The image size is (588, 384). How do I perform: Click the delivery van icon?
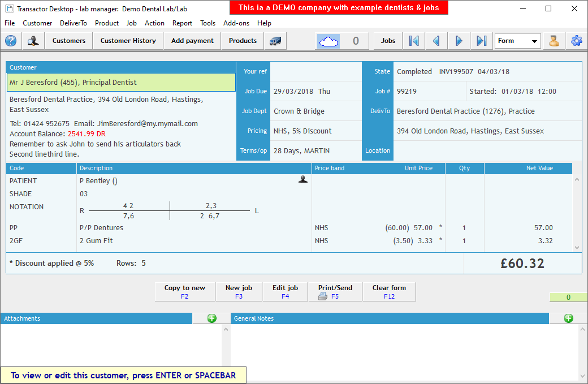[275, 41]
